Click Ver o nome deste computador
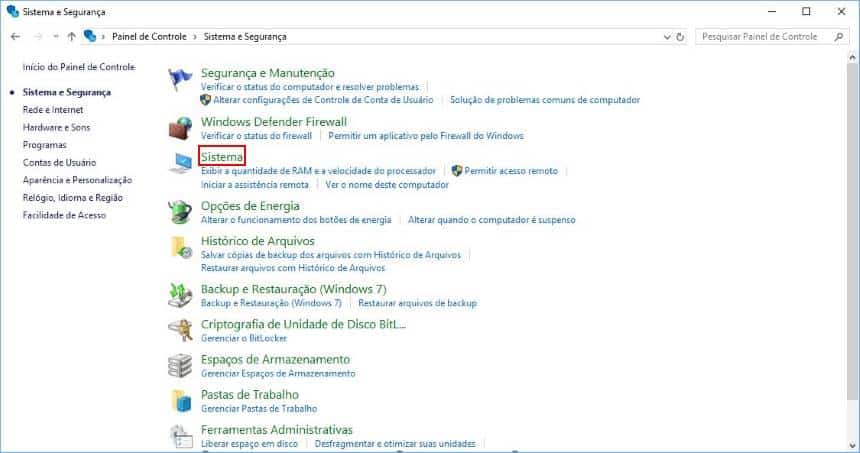The width and height of the screenshot is (860, 453). coord(387,185)
